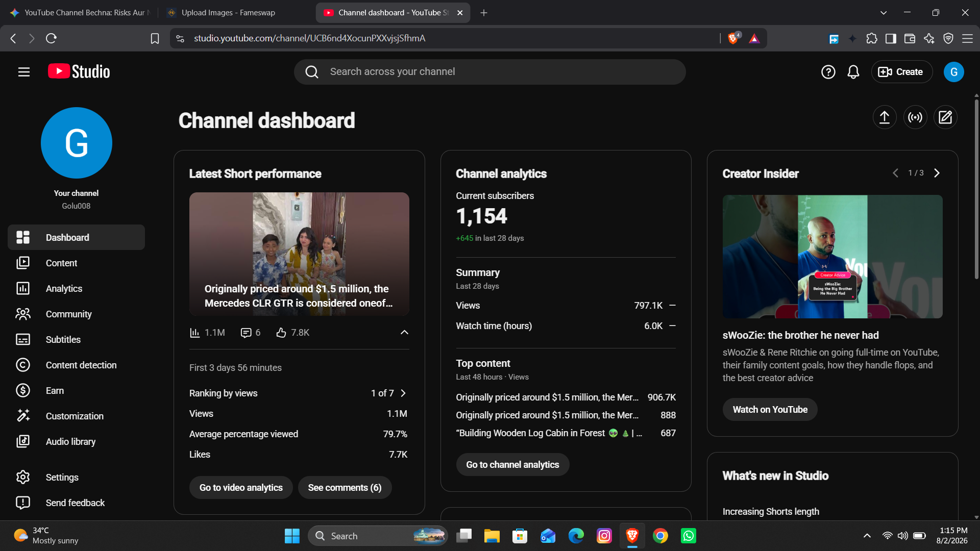
Task: Reload the page
Action: (x=51, y=38)
